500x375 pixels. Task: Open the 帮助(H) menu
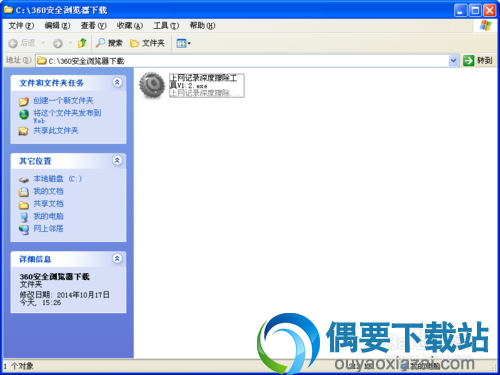pos(202,26)
